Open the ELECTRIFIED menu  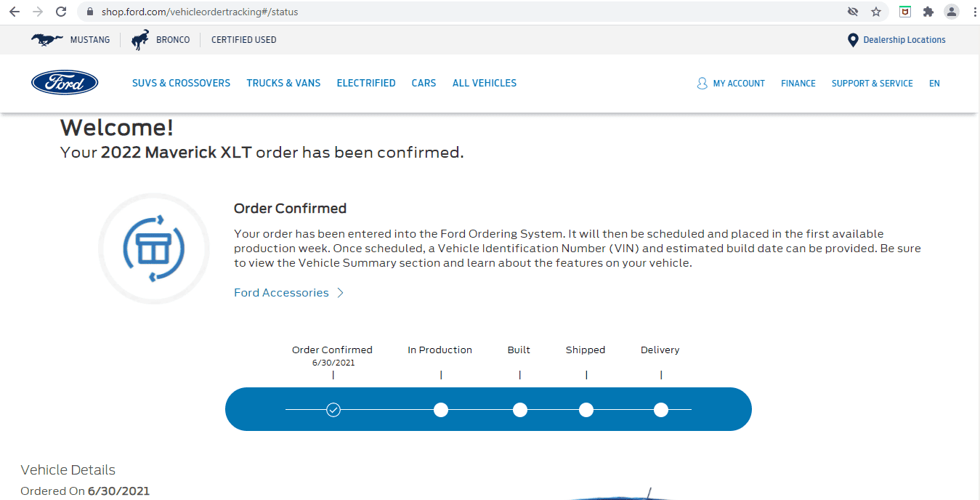point(366,84)
